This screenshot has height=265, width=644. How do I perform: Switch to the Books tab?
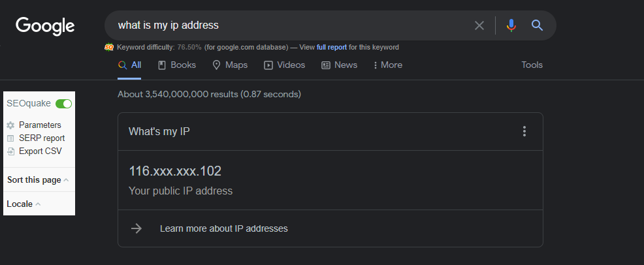[177, 65]
